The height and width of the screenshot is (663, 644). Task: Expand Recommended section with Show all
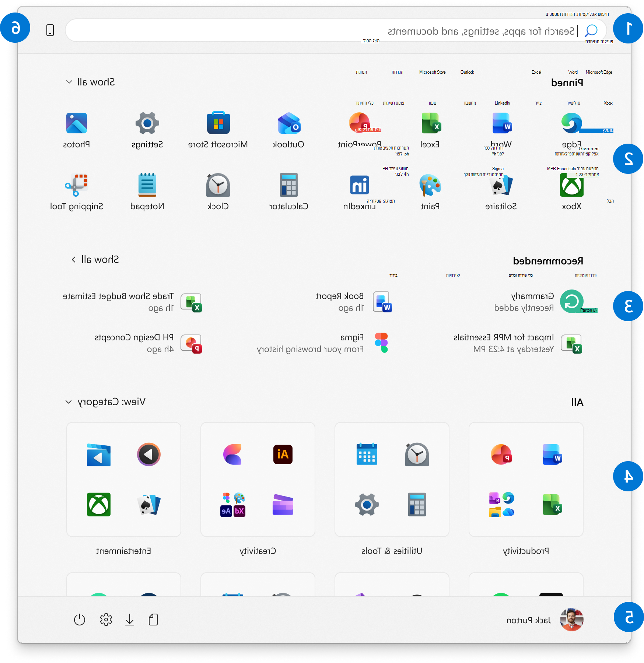click(95, 260)
